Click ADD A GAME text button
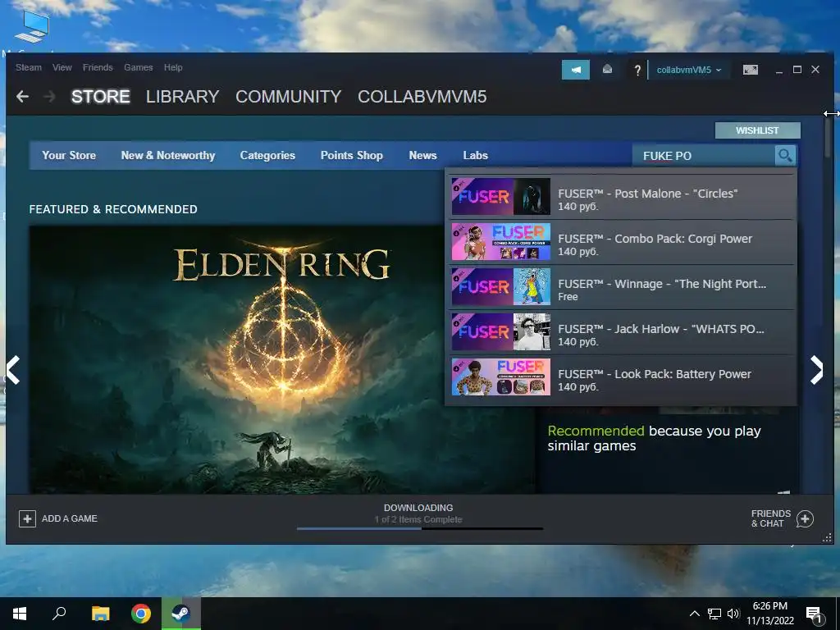Image resolution: width=840 pixels, height=630 pixels. pos(70,518)
